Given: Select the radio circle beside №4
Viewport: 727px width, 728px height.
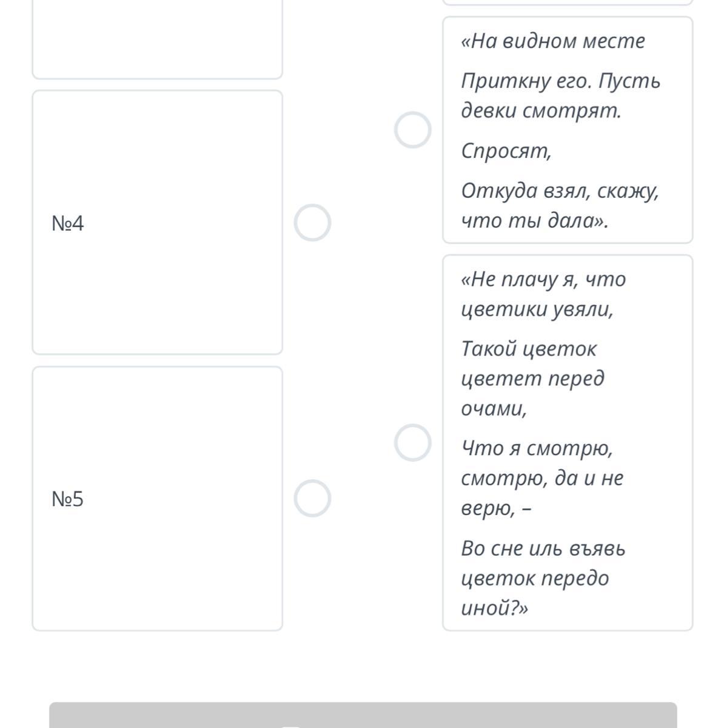Looking at the screenshot, I should coord(312,223).
